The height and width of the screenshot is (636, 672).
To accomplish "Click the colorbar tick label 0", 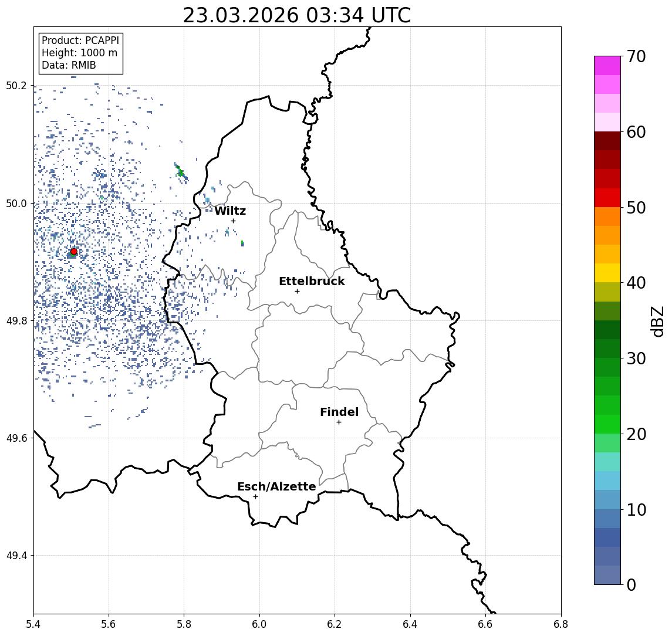I will click(x=632, y=585).
